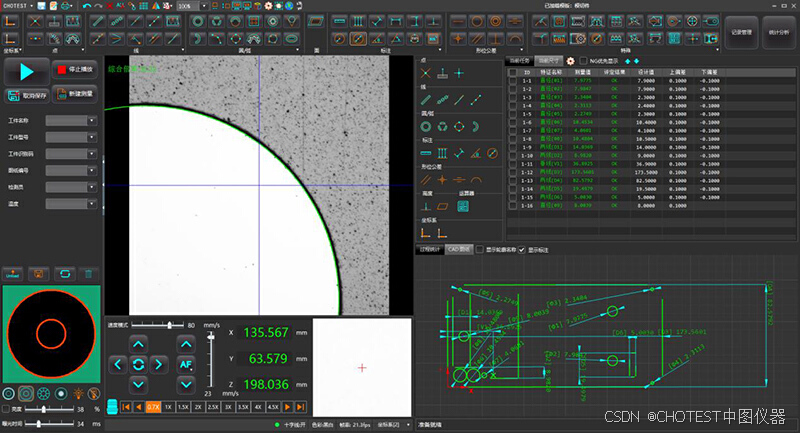Click the AF autofocus button

pos(186,365)
